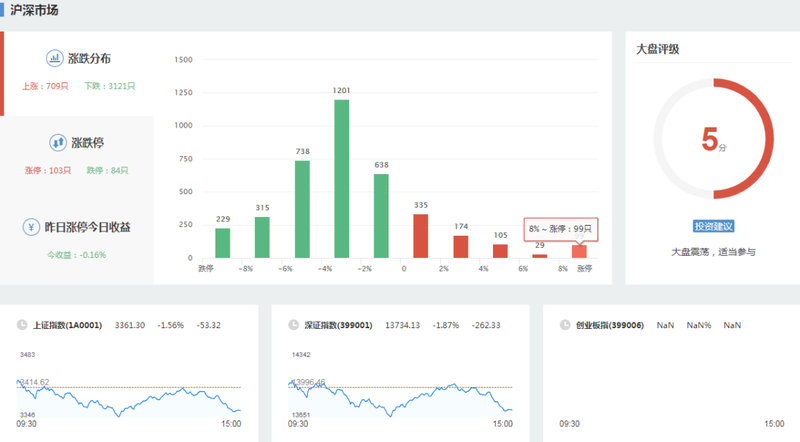Click the bar-chart icon beside 涨跌分布
The height and width of the screenshot is (442, 800).
(x=54, y=58)
